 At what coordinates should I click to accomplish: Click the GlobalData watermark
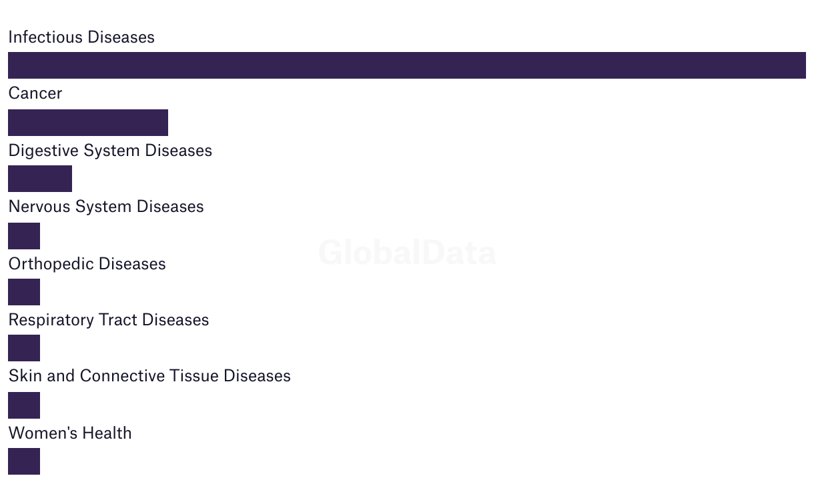point(407,253)
